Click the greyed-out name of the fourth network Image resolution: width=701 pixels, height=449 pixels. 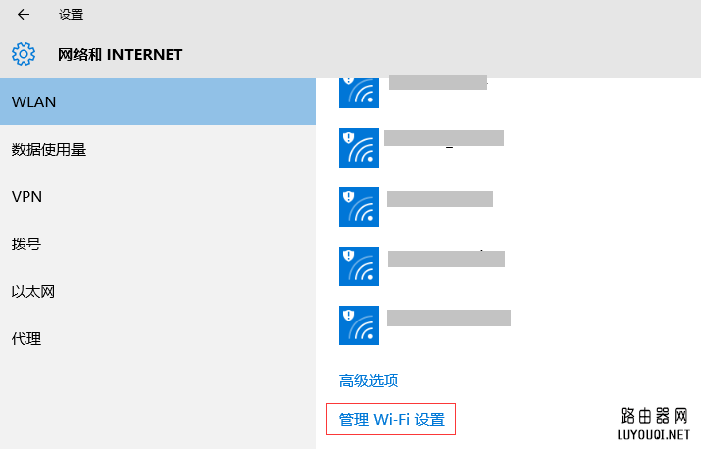coord(446,259)
